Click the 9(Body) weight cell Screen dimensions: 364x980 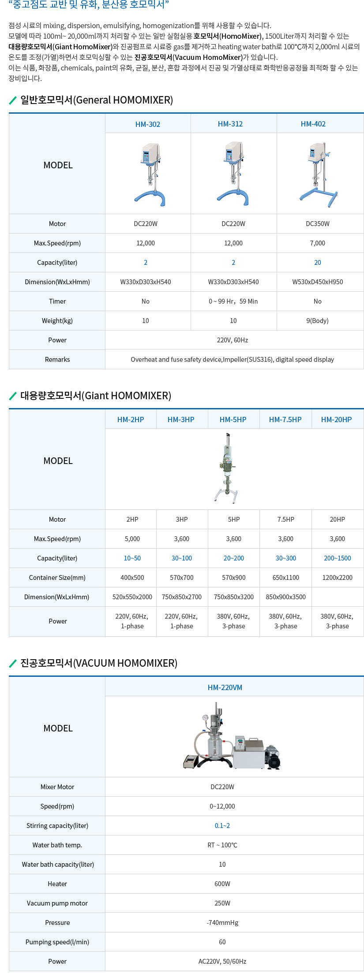[x=318, y=321]
